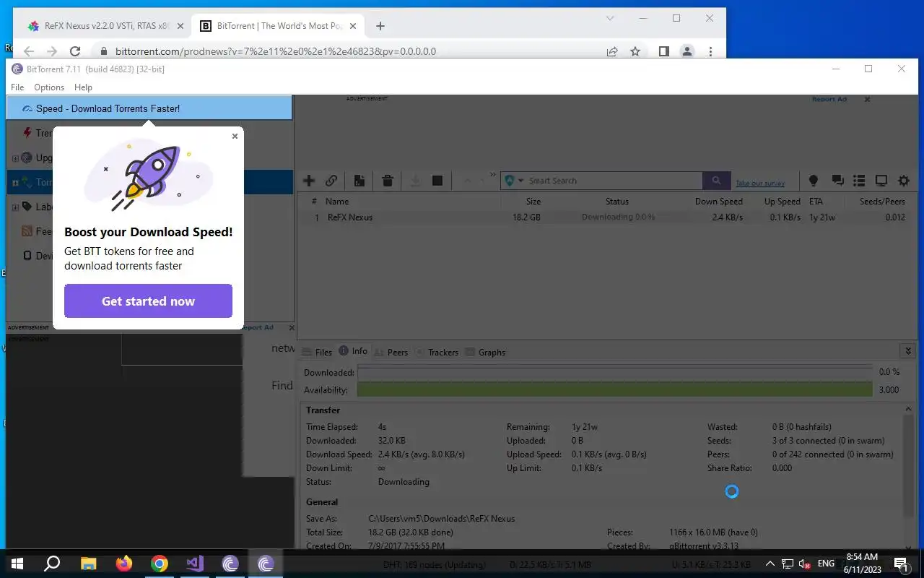
Task: Sort by the Down Speed column header
Action: coord(718,202)
